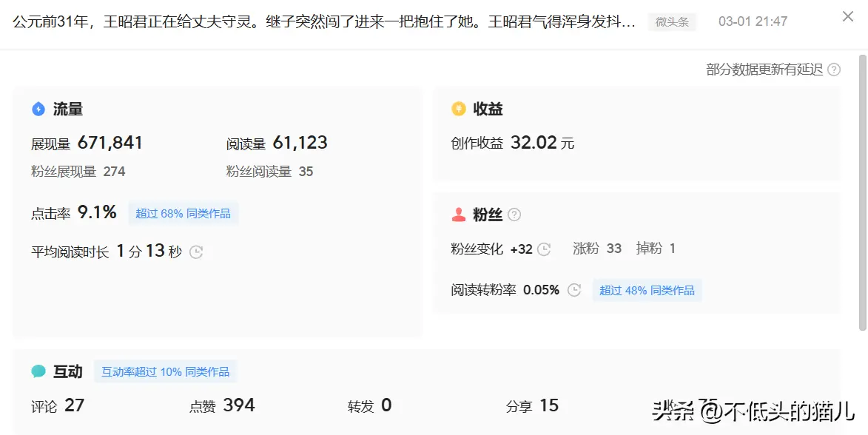Click the 展现量 671,841 figure
Viewport: 868px width, 435px height.
(x=111, y=143)
